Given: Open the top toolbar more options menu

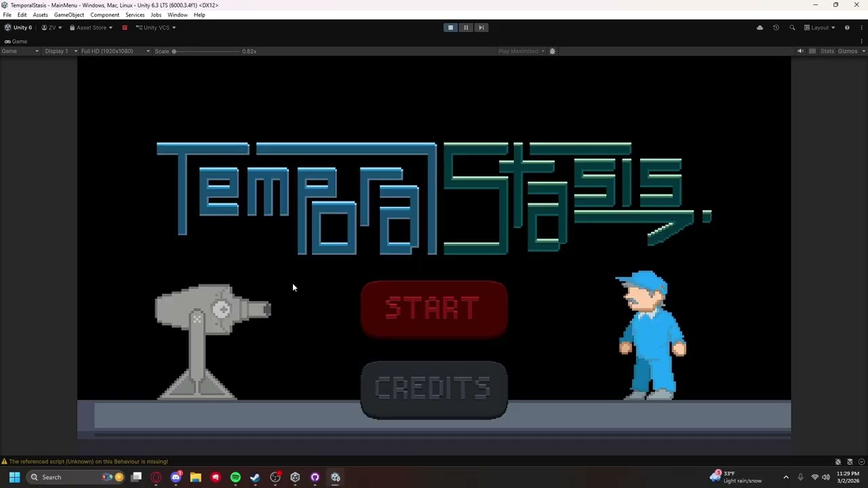Looking at the screenshot, I should tap(863, 28).
